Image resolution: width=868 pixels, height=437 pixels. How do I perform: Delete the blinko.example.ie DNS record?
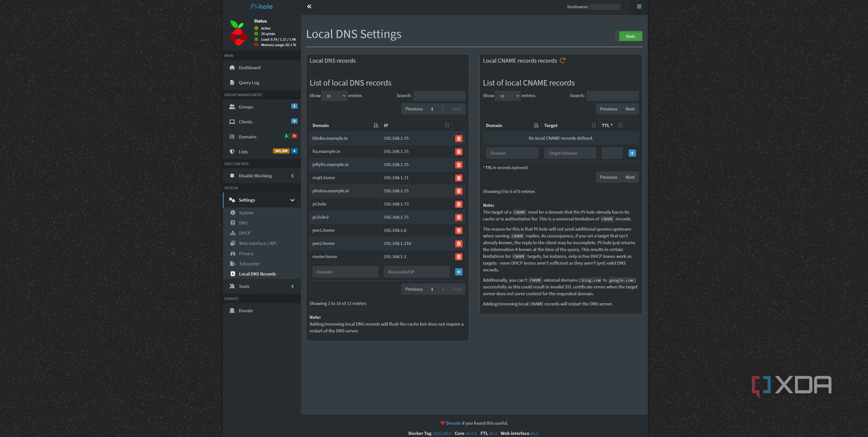click(458, 138)
